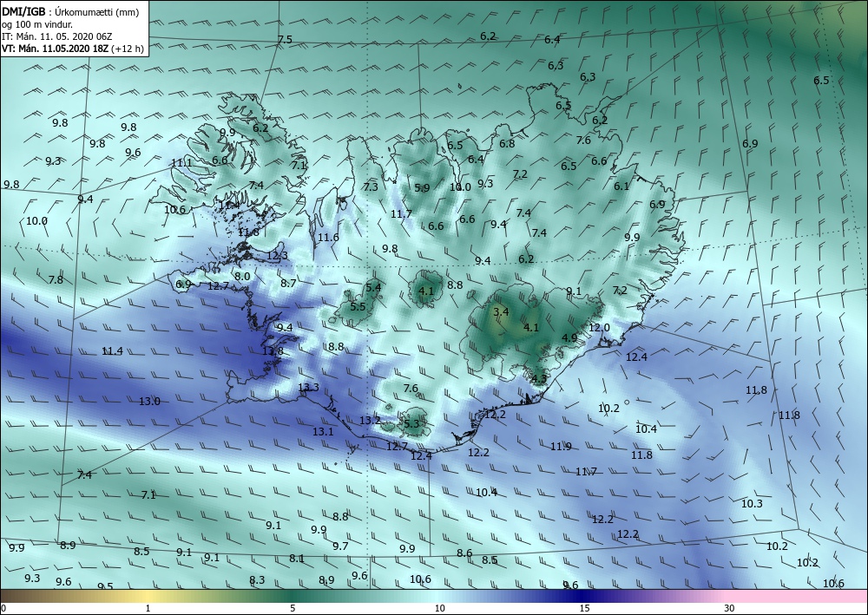Click the '13.1' value off the south coast
Screen dimensions: 868x615
coord(323,431)
